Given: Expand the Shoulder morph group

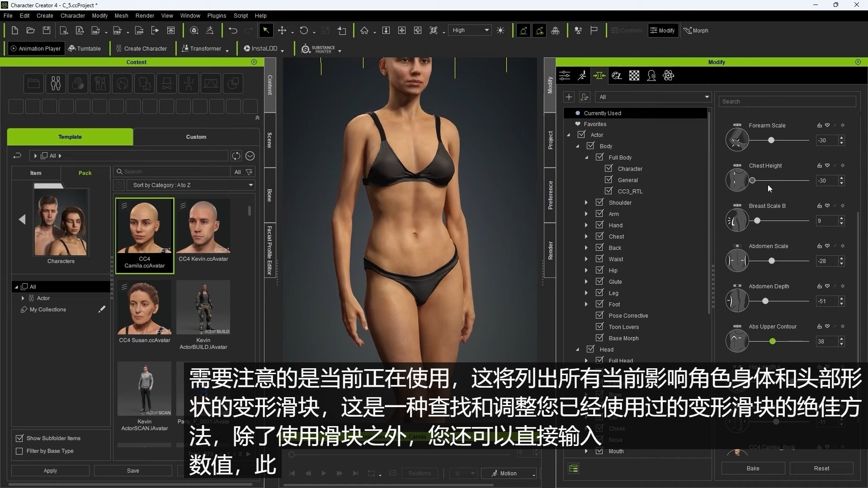Looking at the screenshot, I should coord(586,202).
